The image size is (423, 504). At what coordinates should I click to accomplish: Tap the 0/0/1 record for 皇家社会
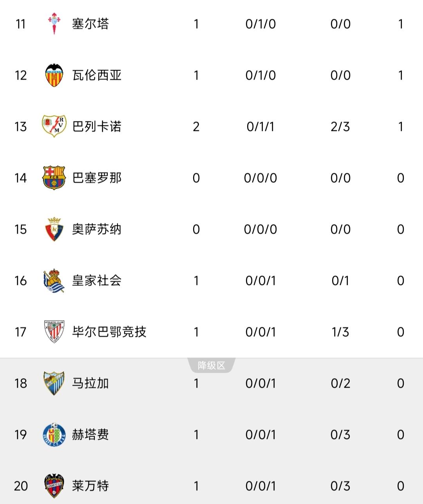tap(260, 281)
